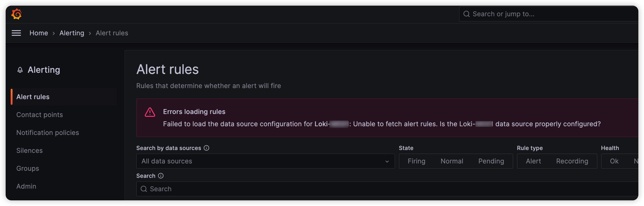This screenshot has height=206, width=644.
Task: Show info tooltip next to Search label
Action: 161,176
